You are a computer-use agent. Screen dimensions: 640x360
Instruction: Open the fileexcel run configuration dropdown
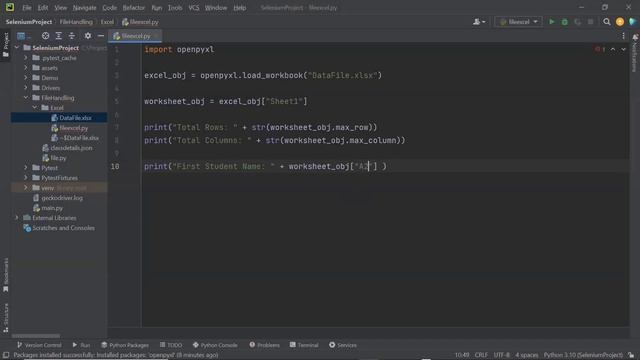click(519, 22)
